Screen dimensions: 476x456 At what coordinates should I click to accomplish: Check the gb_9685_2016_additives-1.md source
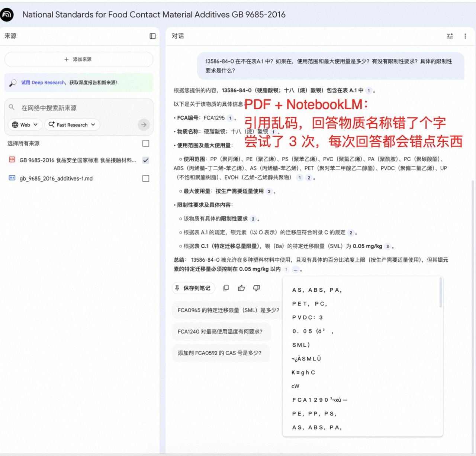(146, 178)
